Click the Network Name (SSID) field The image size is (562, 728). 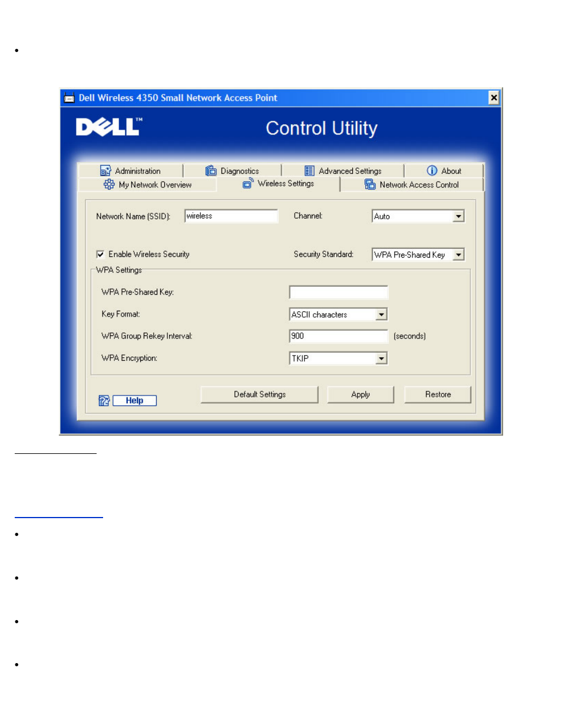tap(231, 216)
